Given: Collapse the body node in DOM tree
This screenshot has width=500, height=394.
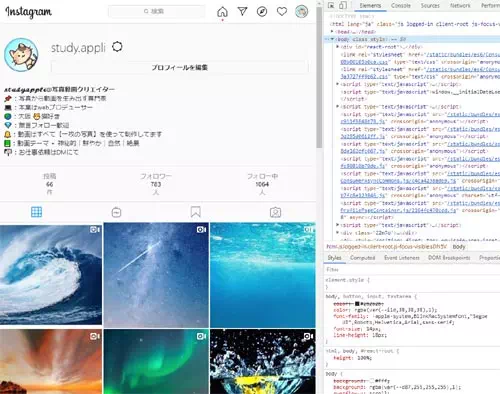Looking at the screenshot, I should tap(332, 39).
